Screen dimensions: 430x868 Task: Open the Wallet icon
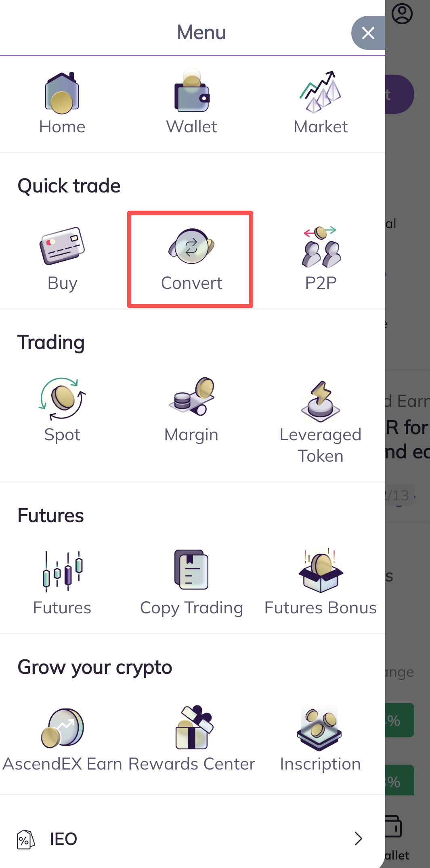[191, 92]
